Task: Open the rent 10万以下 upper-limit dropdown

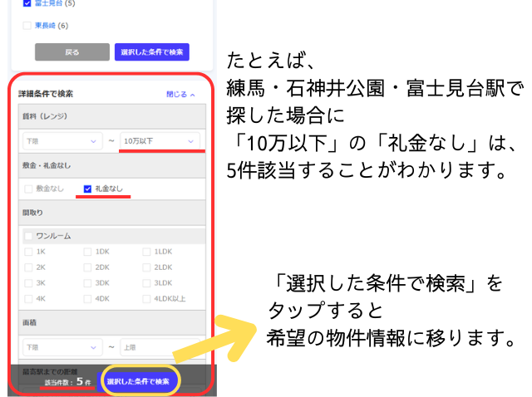Action: [x=160, y=141]
